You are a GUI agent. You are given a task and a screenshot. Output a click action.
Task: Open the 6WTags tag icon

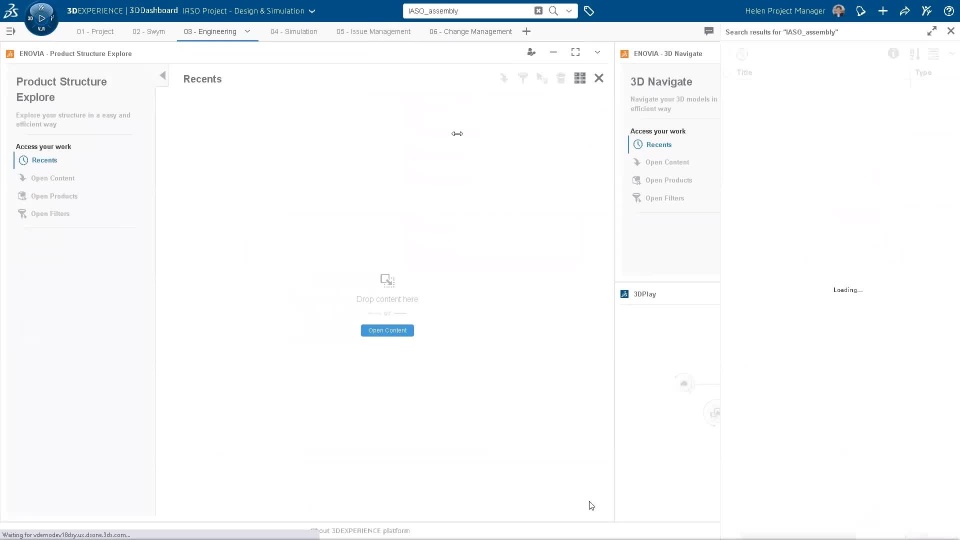589,11
